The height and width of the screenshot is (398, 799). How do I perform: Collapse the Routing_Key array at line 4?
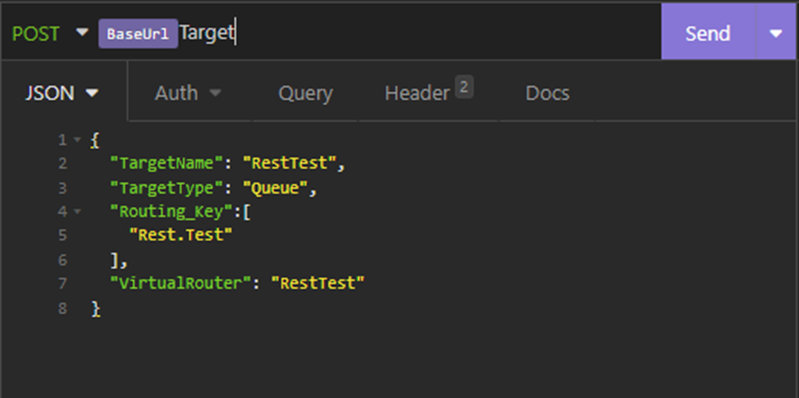click(x=77, y=211)
